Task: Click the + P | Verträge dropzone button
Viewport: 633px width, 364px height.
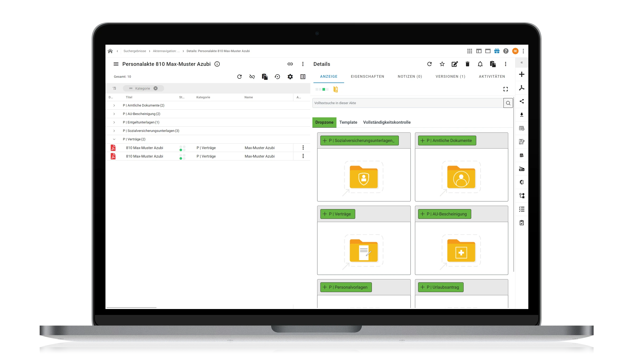Action: pos(338,214)
